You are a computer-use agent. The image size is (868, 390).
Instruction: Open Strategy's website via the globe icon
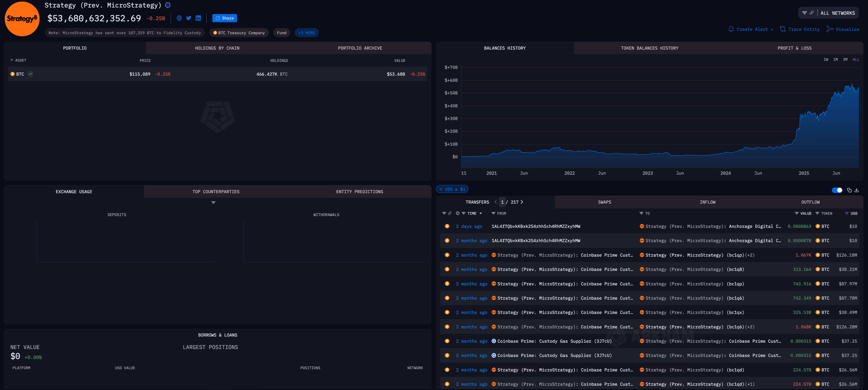click(179, 18)
